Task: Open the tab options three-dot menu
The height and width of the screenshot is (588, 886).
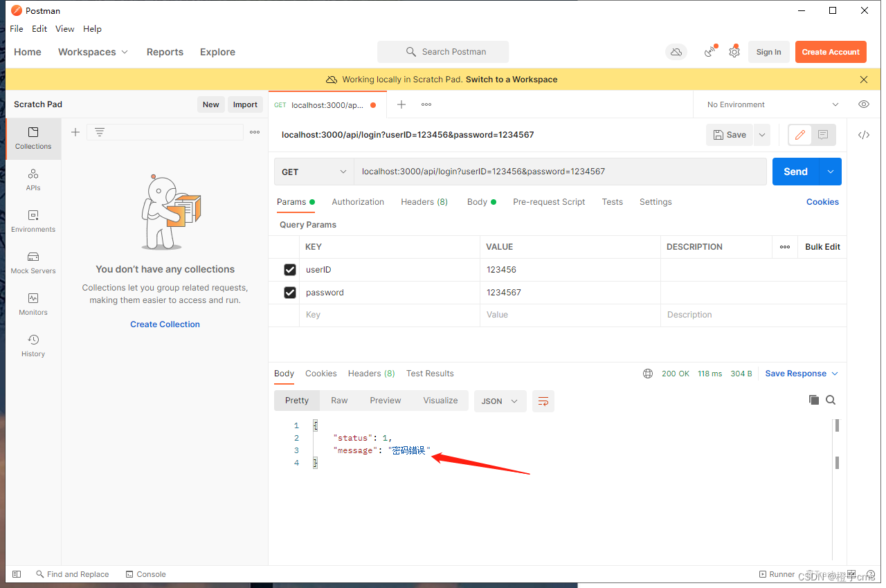Action: [x=426, y=104]
